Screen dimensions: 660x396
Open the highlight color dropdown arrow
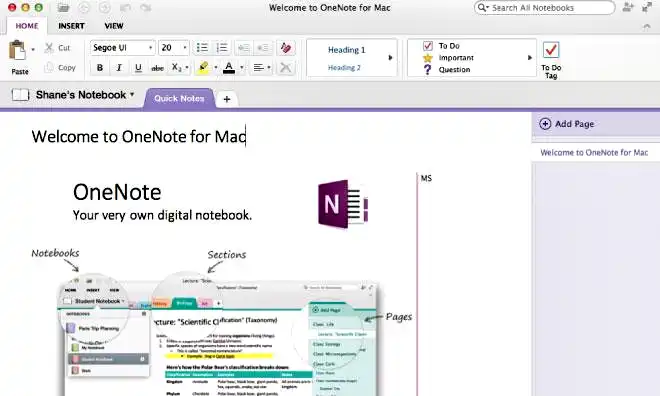[216, 67]
